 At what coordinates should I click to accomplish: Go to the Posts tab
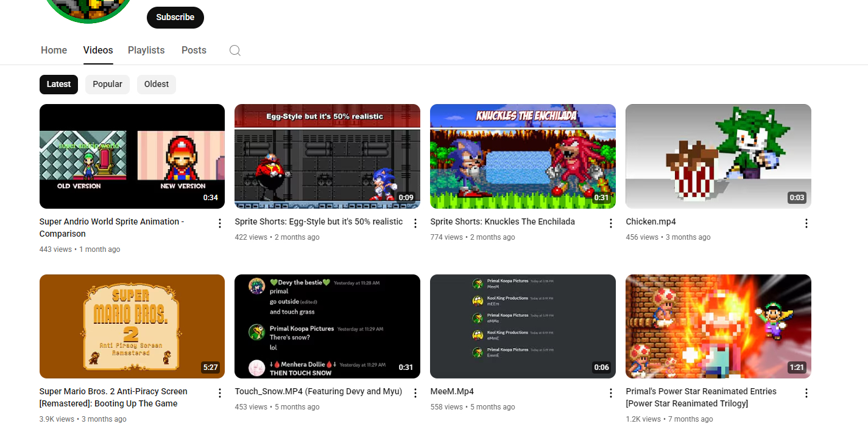194,51
